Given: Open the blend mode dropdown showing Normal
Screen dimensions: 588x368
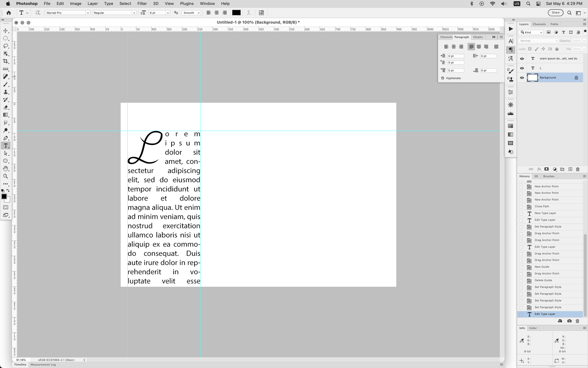Looking at the screenshot, I should 538,40.
